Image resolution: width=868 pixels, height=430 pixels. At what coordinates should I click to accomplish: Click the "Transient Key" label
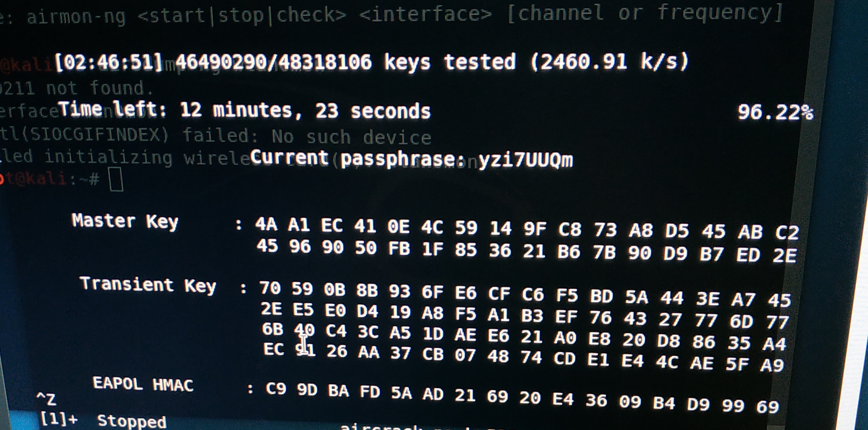tap(148, 285)
